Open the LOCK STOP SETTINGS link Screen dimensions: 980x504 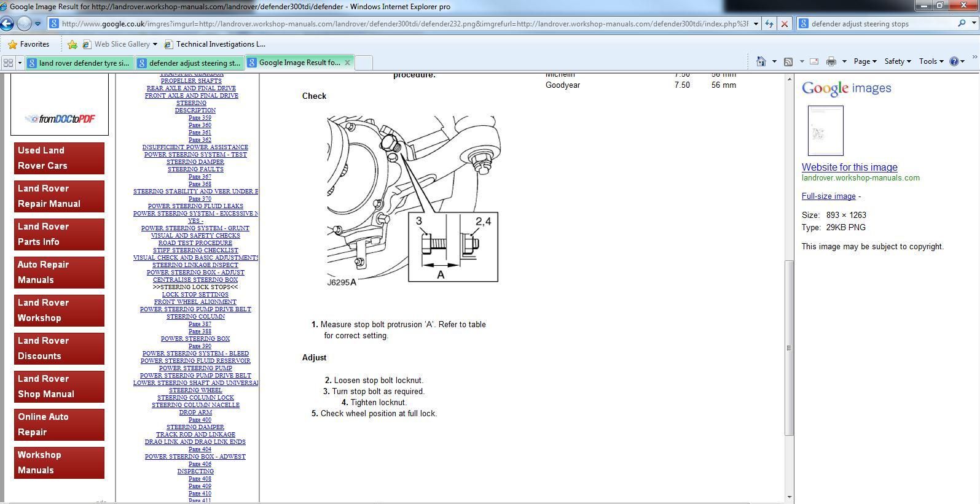[x=195, y=295]
